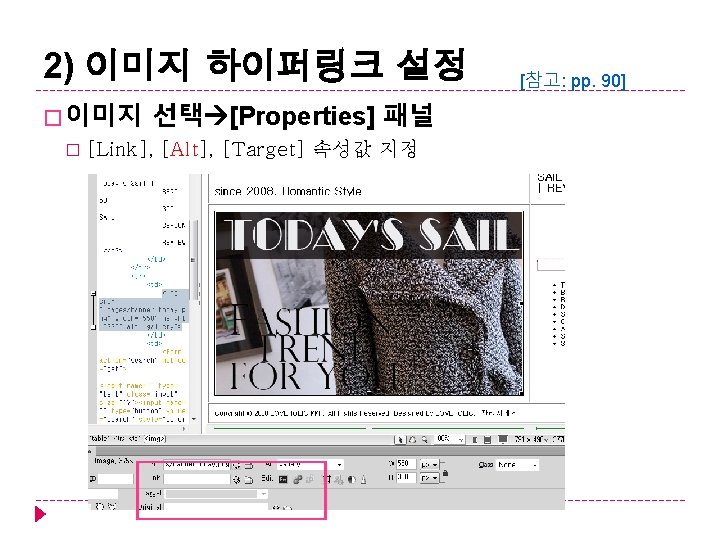
Task: Browse for Src file with folder icon
Action: click(x=248, y=465)
